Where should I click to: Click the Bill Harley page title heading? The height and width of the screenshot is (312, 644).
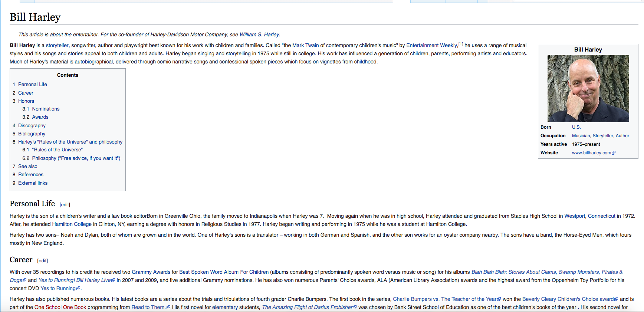tap(35, 17)
